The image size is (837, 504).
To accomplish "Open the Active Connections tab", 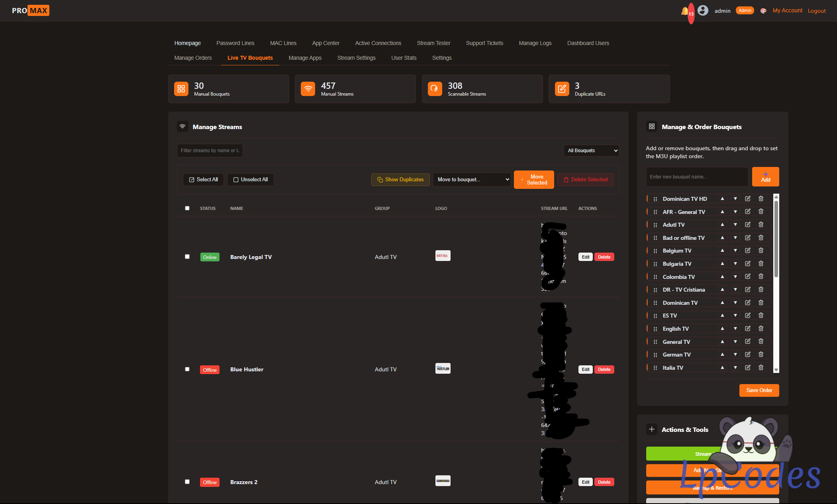I will (x=378, y=43).
